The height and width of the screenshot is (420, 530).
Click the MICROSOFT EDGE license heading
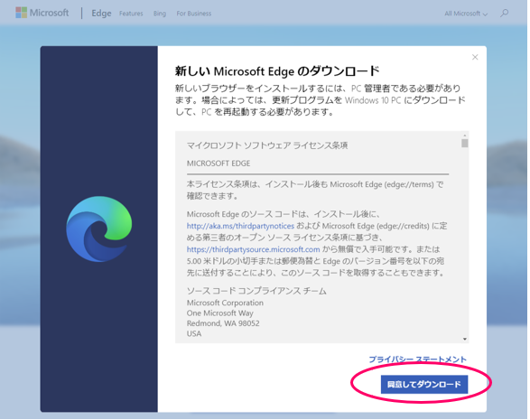[x=219, y=163]
